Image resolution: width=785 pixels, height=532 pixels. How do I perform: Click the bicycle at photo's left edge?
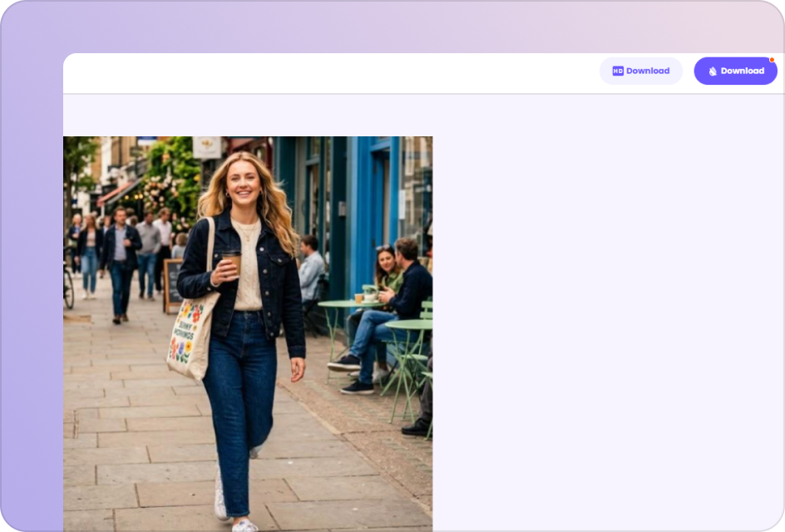[x=68, y=285]
